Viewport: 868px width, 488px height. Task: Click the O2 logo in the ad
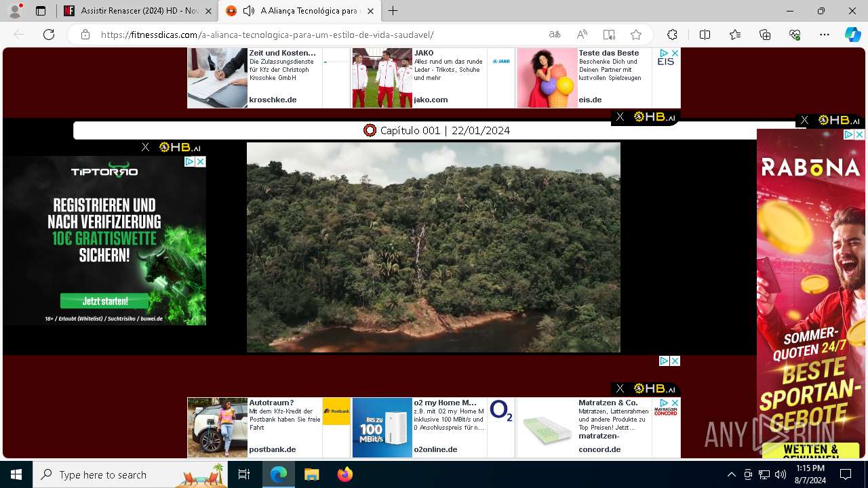[501, 411]
